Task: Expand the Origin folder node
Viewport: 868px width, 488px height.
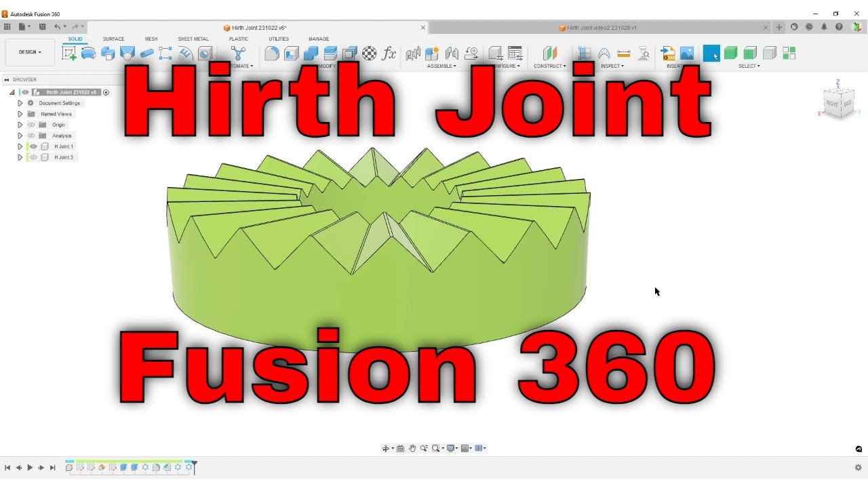Action: pyautogui.click(x=20, y=125)
